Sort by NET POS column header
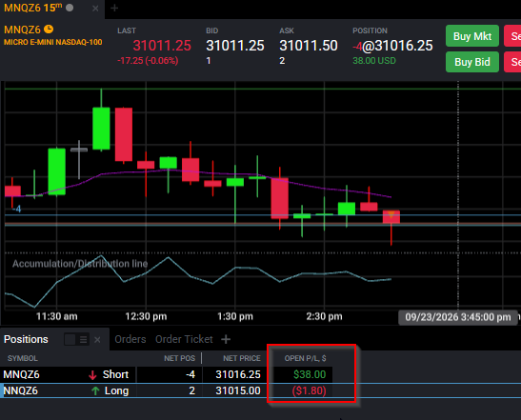This screenshot has height=420, width=521. 179,358
